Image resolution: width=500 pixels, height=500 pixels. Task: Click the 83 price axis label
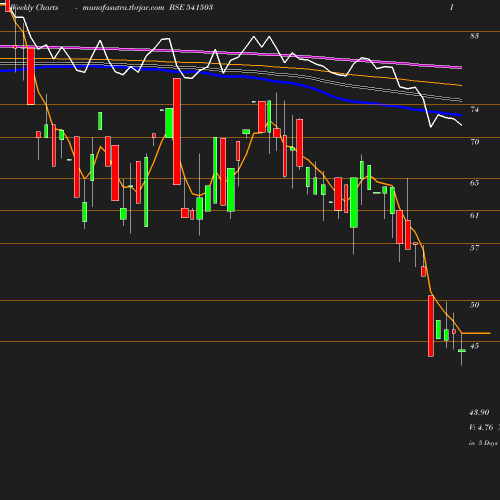pos(474,36)
